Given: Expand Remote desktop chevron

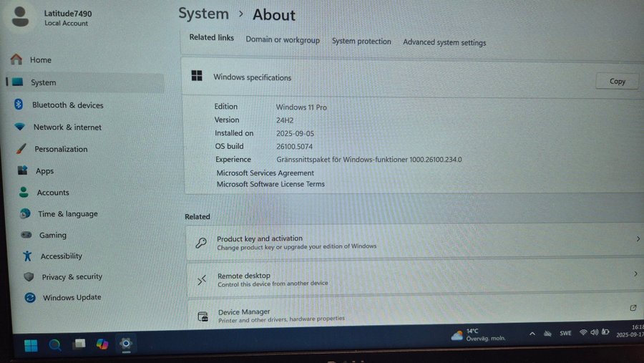Looking at the screenshot, I should [x=635, y=274].
